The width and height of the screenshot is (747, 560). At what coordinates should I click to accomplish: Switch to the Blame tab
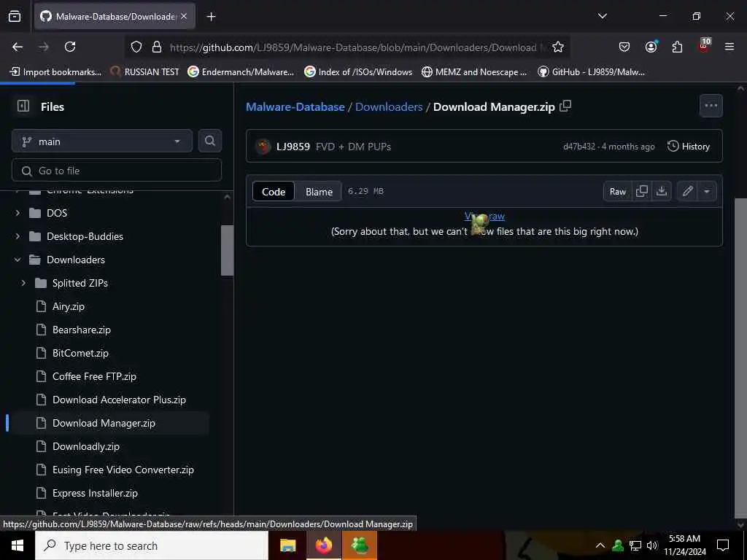[x=319, y=192]
